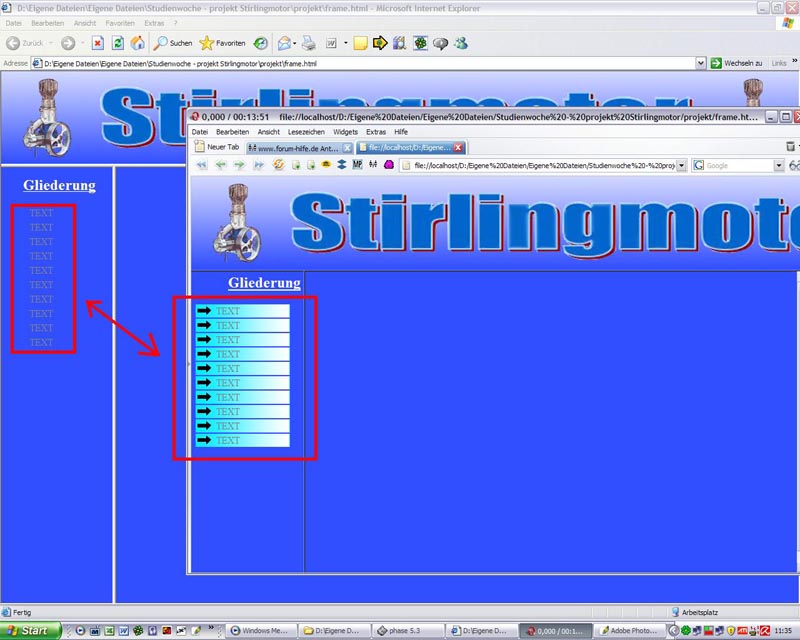Screen dimensions: 800x640
Task: Click the Wechseln zu go button
Action: 735,62
